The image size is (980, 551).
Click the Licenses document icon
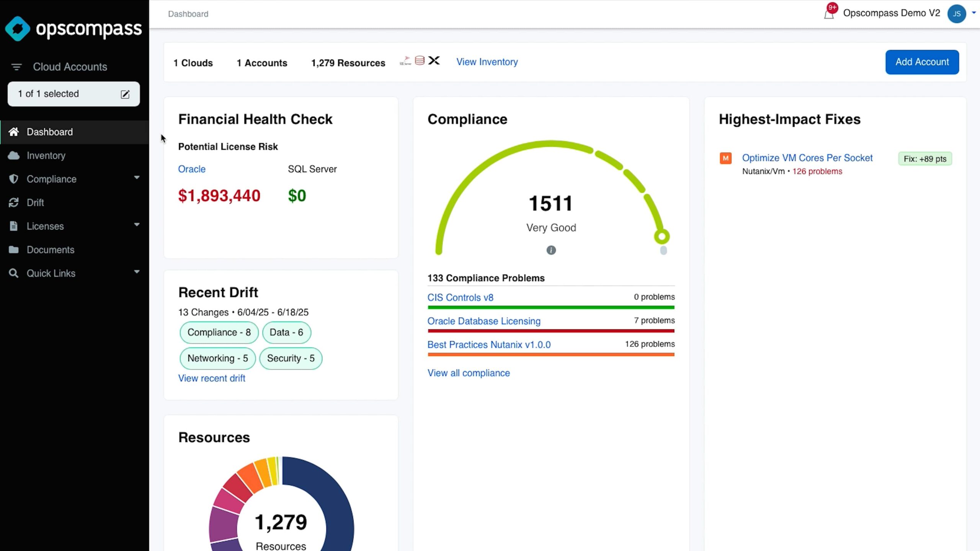click(14, 226)
